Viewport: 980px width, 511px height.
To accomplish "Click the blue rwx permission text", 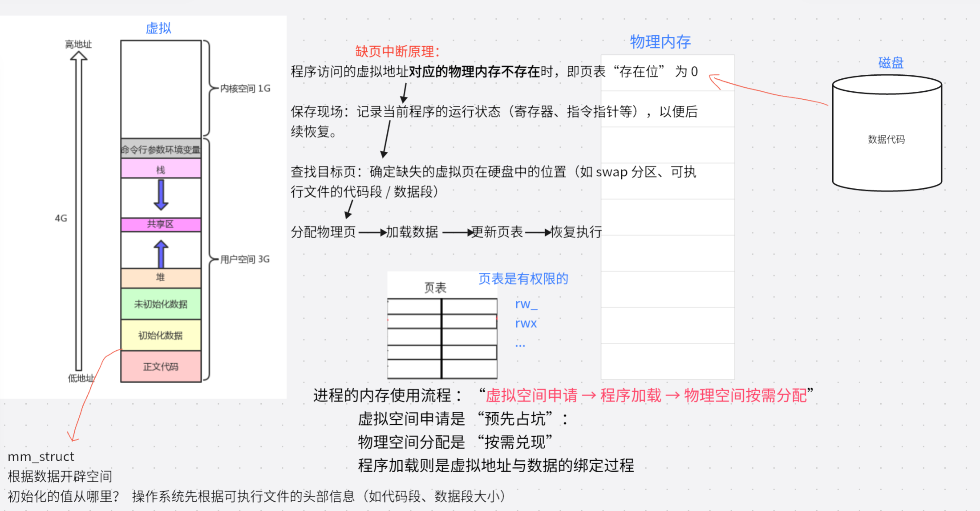I will [x=526, y=323].
